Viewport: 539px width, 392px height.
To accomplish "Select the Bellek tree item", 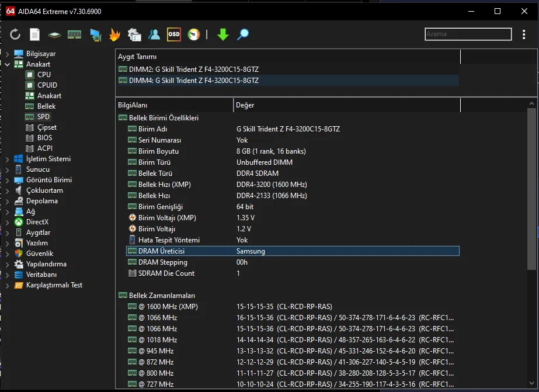I will coord(46,106).
